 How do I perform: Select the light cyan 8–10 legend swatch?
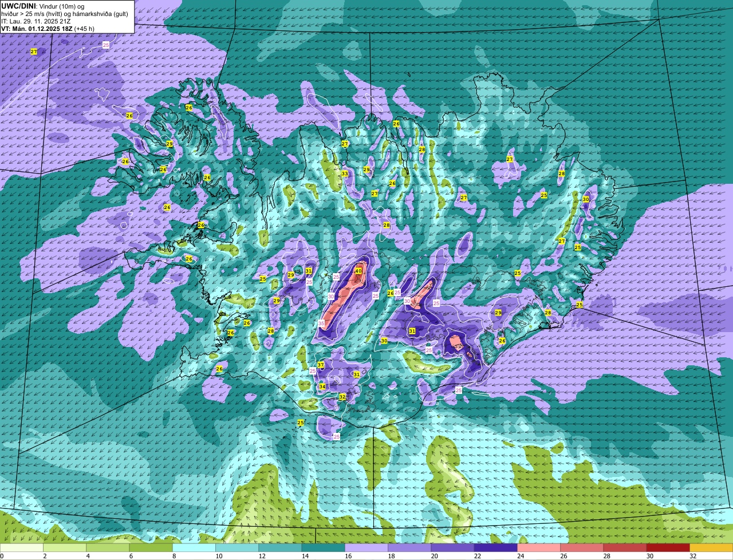pos(194,548)
